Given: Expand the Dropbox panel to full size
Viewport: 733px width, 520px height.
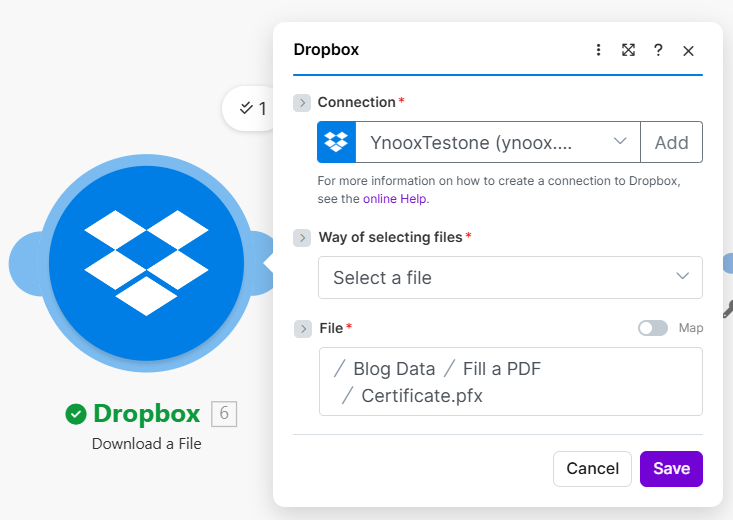Looking at the screenshot, I should (x=628, y=50).
